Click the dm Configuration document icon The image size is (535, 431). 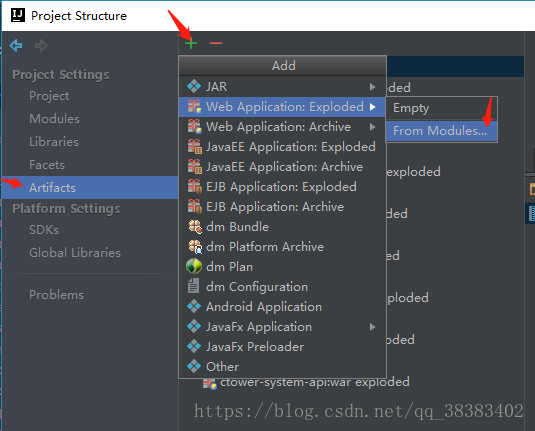pos(193,286)
